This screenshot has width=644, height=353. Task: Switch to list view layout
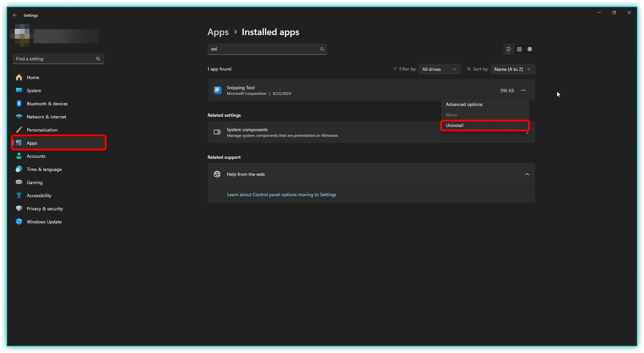(509, 49)
